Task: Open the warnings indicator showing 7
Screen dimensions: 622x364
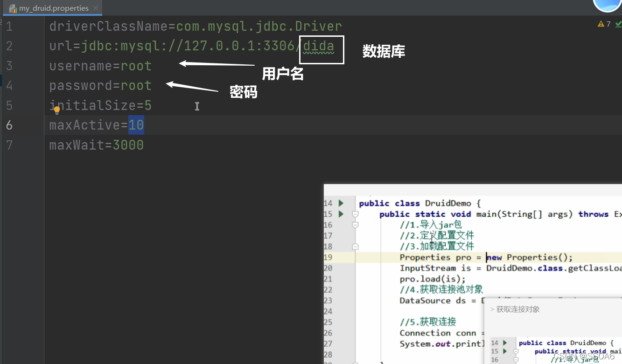Action: pos(604,24)
